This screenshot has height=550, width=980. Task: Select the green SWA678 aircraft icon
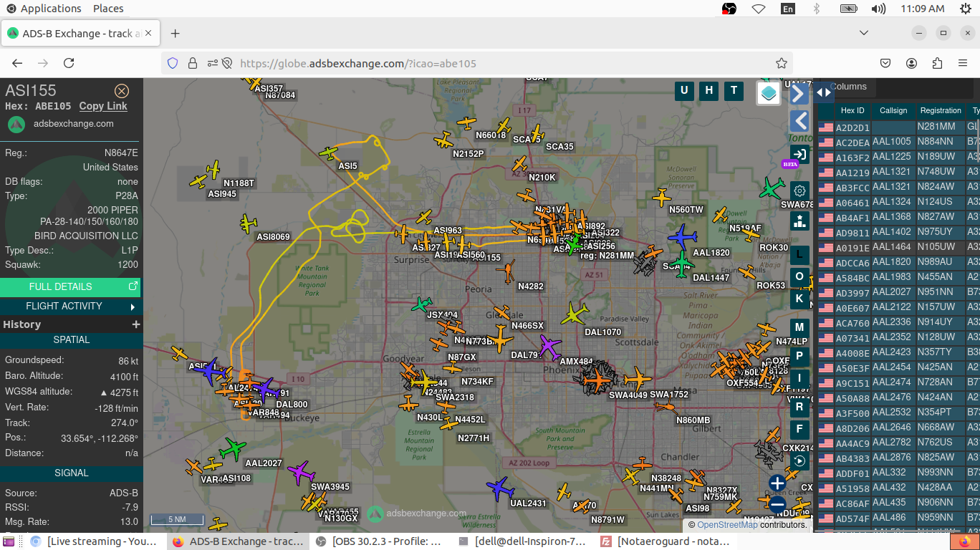772,188
